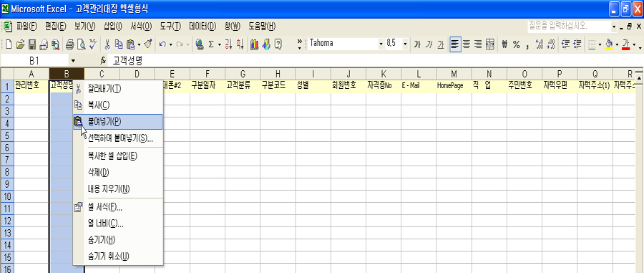Image resolution: width=644 pixels, height=273 pixels.
Task: Sort descending using the toolbar icon
Action: [x=240, y=44]
